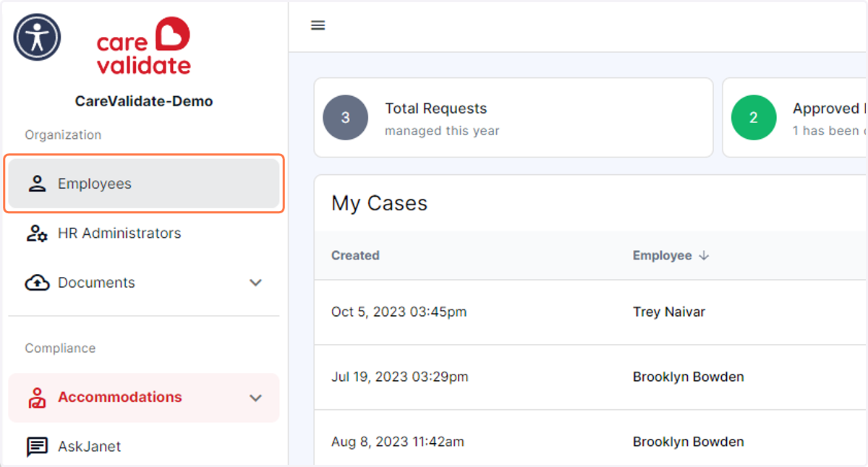
Task: Collapse the Accommodations chevron
Action: [x=255, y=398]
